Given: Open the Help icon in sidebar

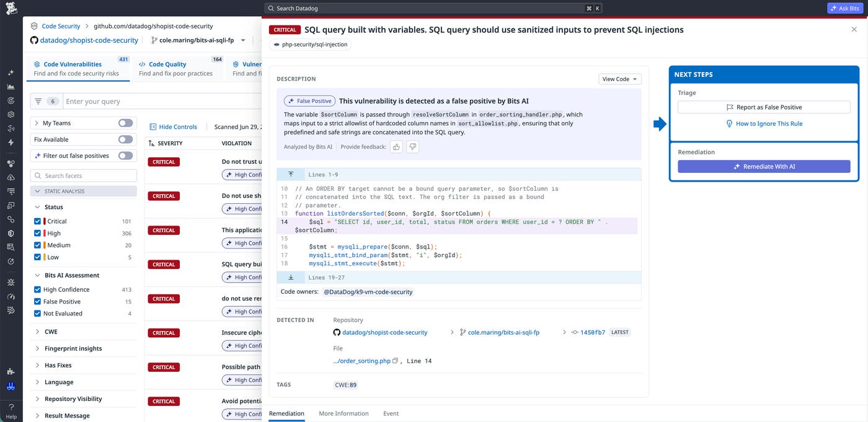Looking at the screenshot, I should [11, 411].
